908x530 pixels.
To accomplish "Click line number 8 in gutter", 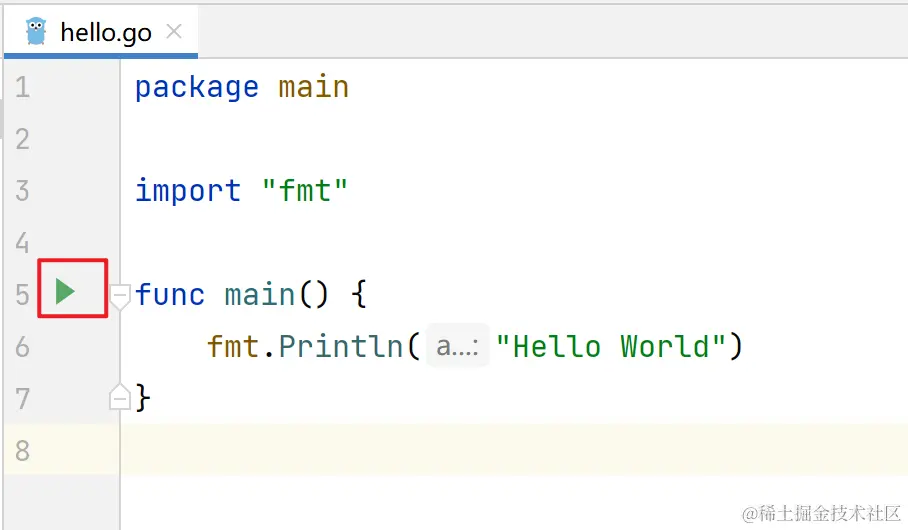I will point(23,451).
